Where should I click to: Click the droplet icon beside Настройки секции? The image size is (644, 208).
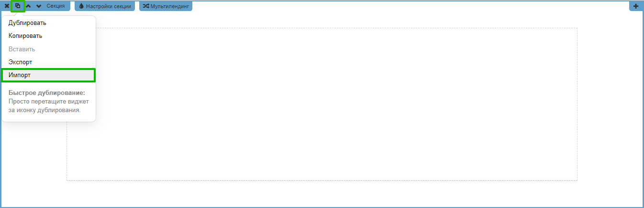tap(81, 6)
